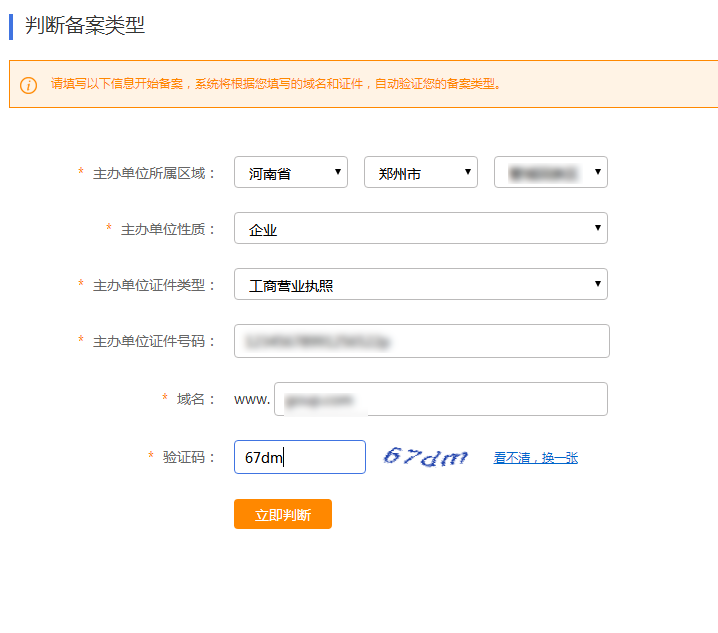Click the 主办单位证件类型 label
This screenshot has height=633, width=718.
click(154, 285)
